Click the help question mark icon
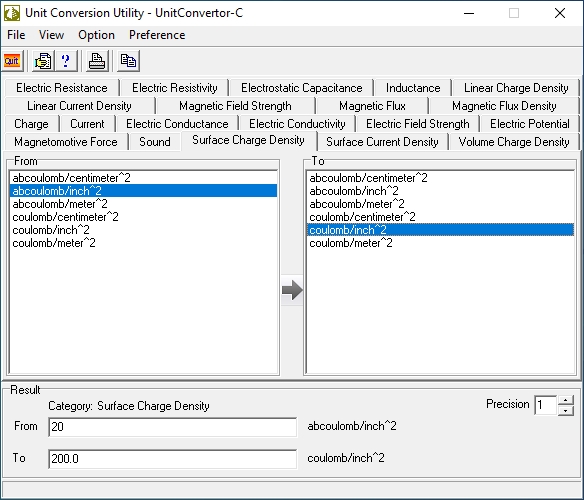The width and height of the screenshot is (584, 500). 66,61
